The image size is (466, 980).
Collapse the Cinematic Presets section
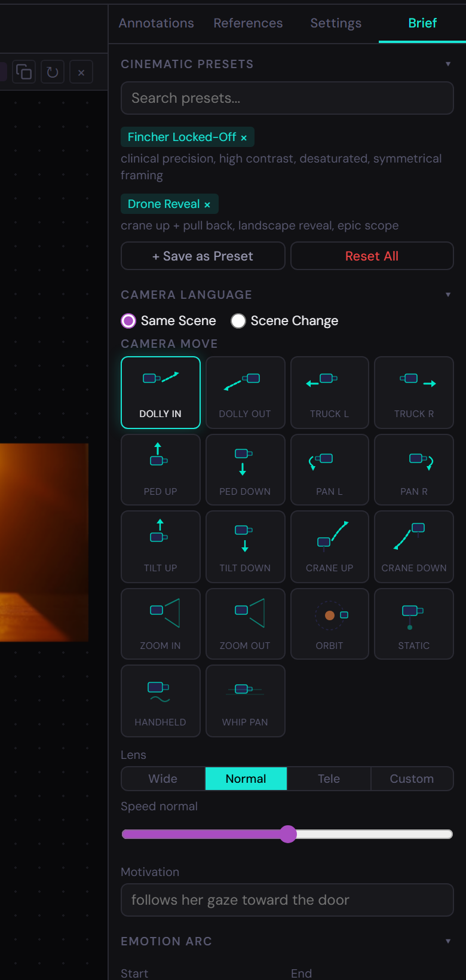448,64
